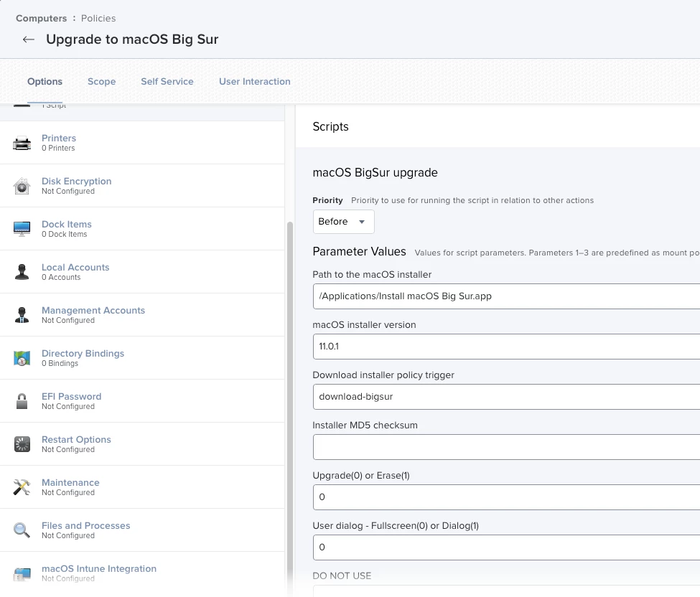Screen dimensions: 700x597
Task: Open the Dock Items payload label
Action: coord(67,225)
